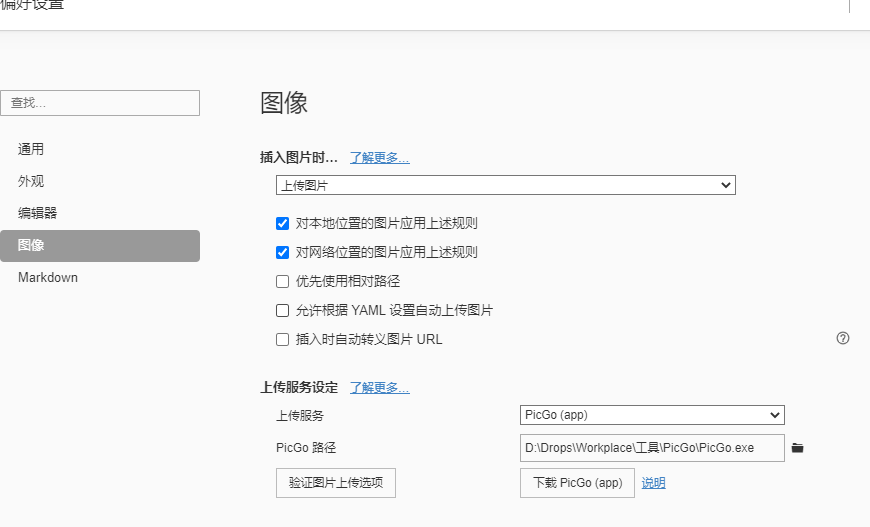The image size is (870, 527).
Task: Uncheck 对网络位置的图片应用上述规则
Action: point(283,252)
